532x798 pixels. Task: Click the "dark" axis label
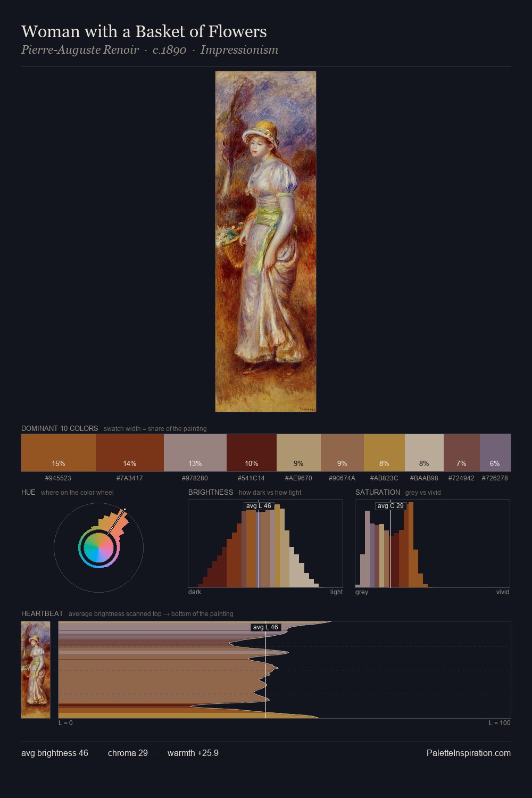(x=195, y=592)
